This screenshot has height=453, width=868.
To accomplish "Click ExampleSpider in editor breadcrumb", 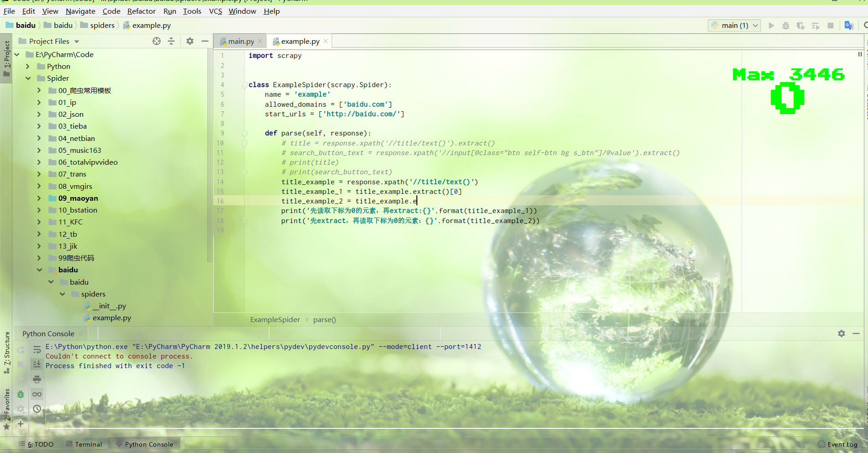I will click(275, 320).
